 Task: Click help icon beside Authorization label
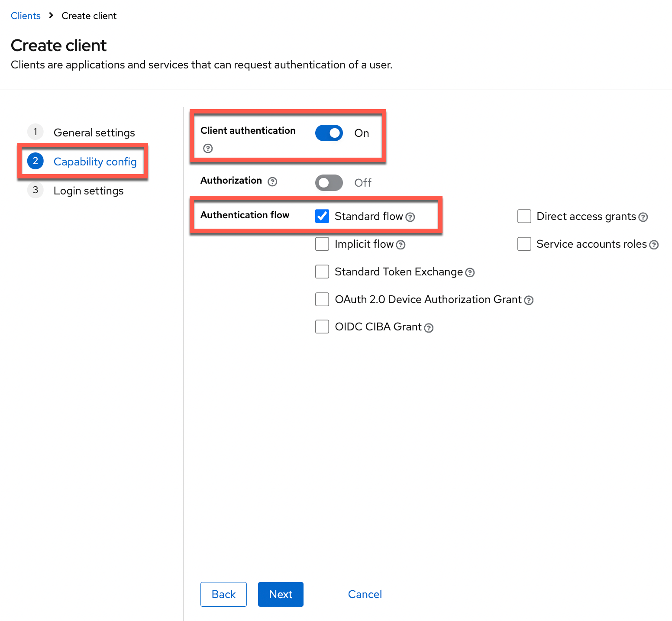[x=272, y=181]
